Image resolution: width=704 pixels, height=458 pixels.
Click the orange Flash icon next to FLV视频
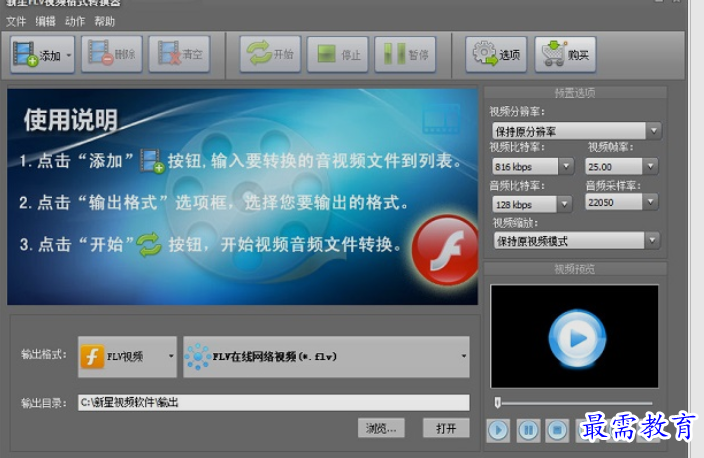(x=92, y=357)
